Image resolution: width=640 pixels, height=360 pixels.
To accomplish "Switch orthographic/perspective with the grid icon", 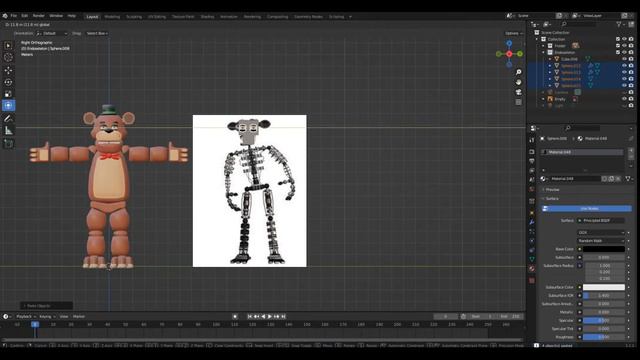I will click(518, 102).
